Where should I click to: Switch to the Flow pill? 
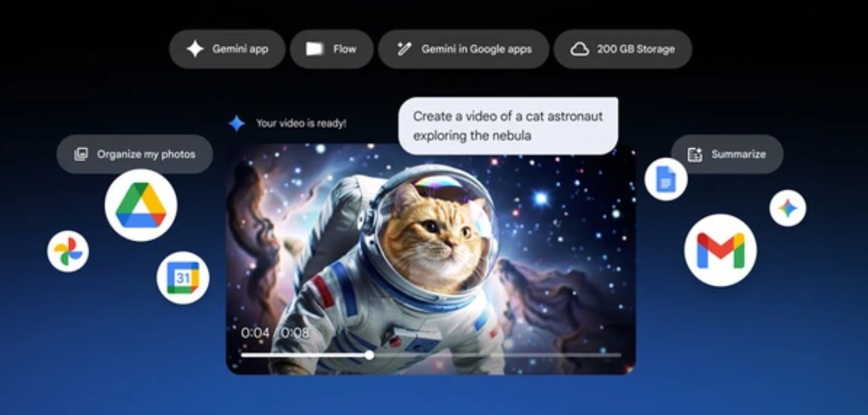coord(332,49)
